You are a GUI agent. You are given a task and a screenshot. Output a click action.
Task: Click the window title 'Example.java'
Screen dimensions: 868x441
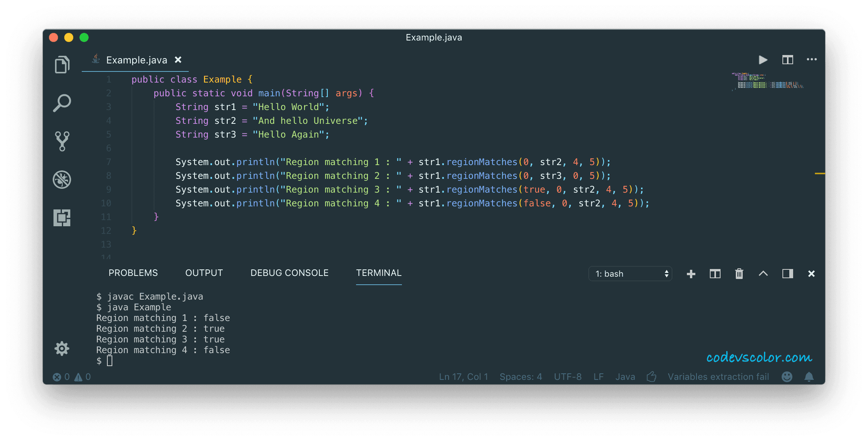pyautogui.click(x=434, y=37)
